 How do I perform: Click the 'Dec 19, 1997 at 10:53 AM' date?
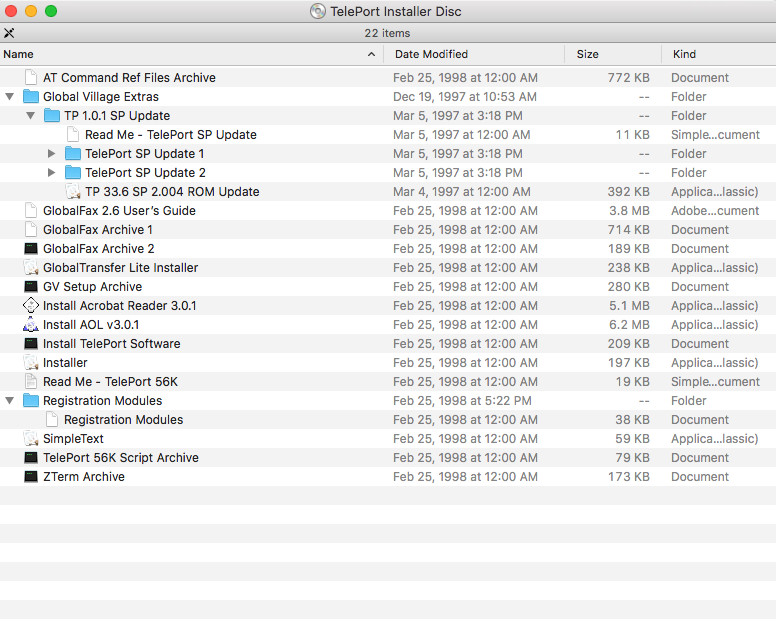point(465,96)
